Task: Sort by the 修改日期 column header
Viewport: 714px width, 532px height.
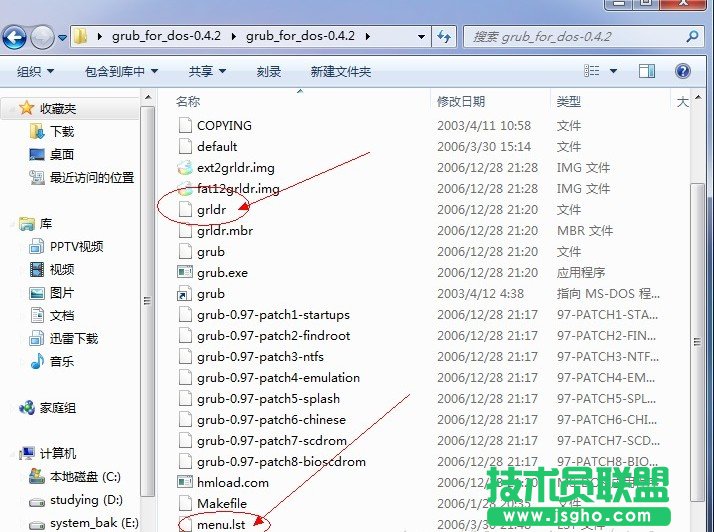Action: pos(460,101)
